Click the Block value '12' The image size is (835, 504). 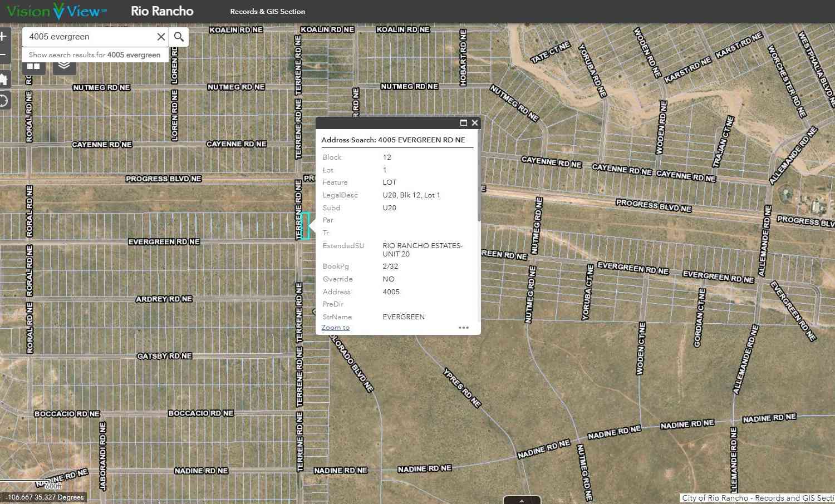[387, 157]
